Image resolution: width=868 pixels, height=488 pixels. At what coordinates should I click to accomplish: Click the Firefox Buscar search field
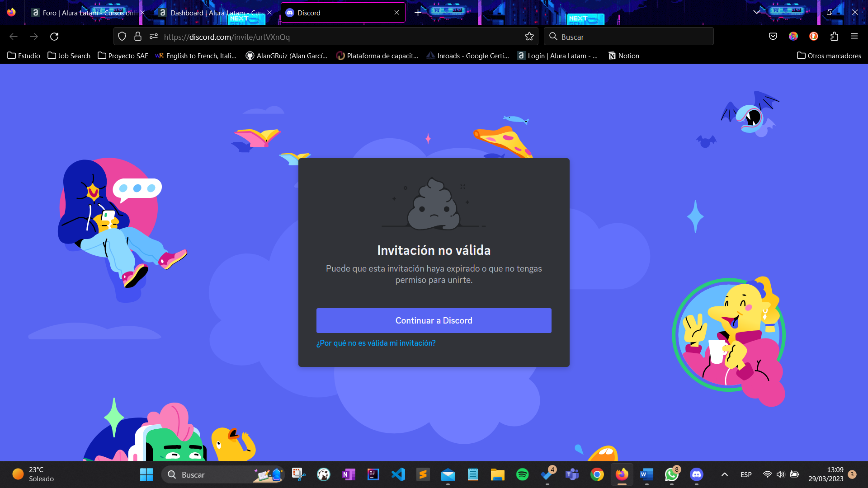click(628, 37)
